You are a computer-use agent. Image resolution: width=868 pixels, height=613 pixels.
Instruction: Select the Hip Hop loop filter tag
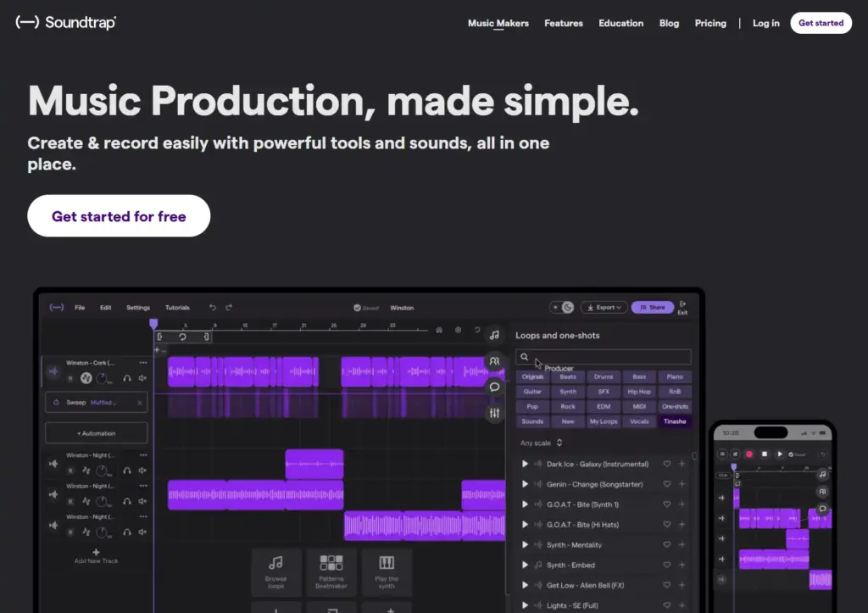[639, 392]
